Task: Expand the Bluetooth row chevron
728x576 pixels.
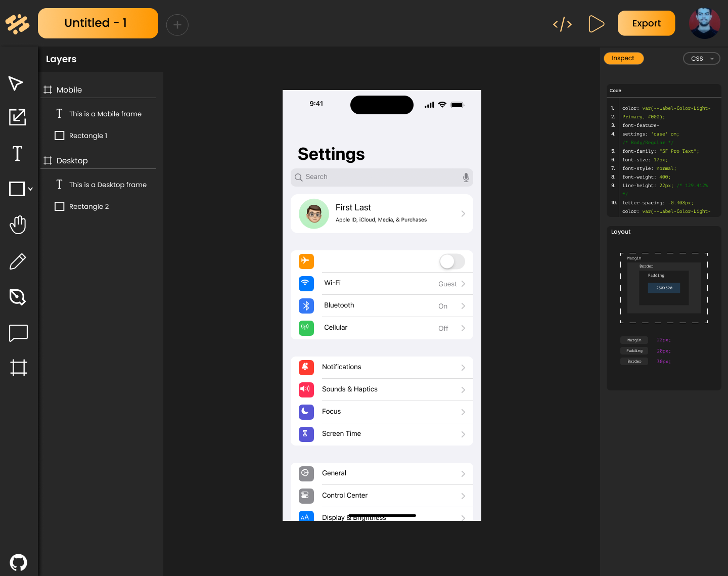Action: point(464,306)
